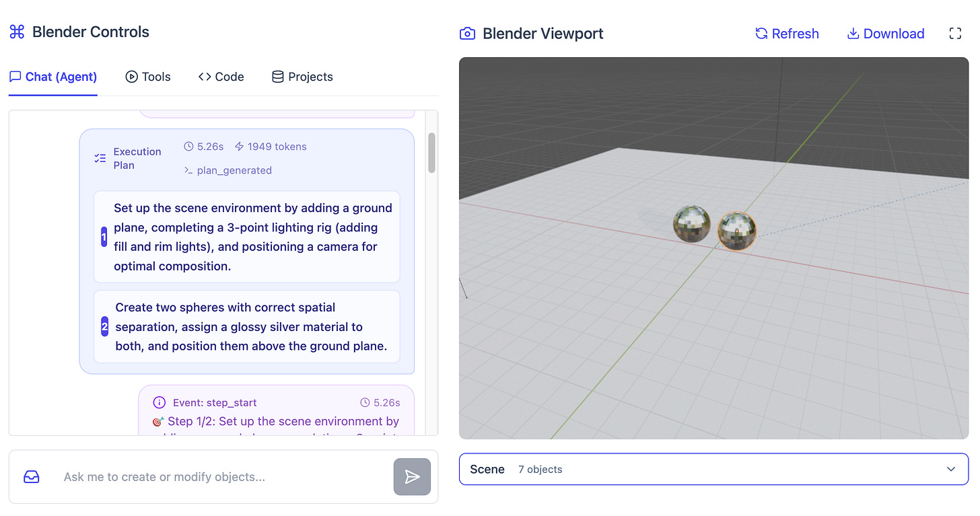Click the '1949 tokens' text
The image size is (980, 516).
pyautogui.click(x=277, y=147)
